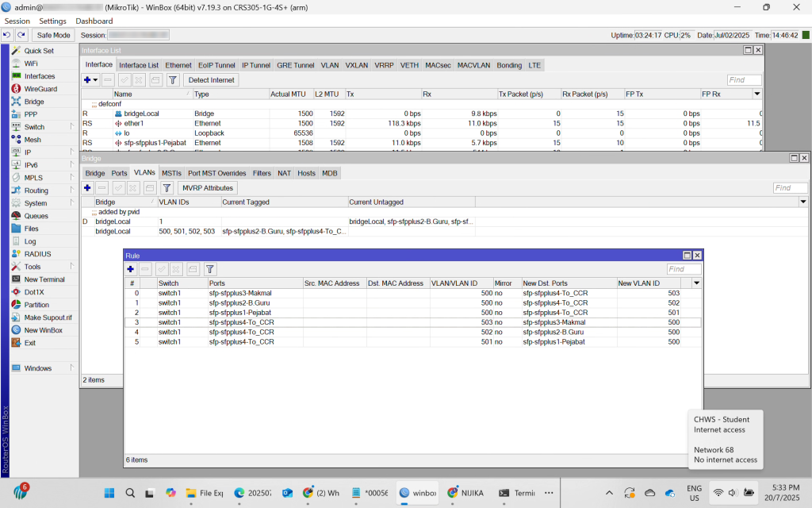Switch to the Ethernet tab in Interface List

tap(178, 65)
